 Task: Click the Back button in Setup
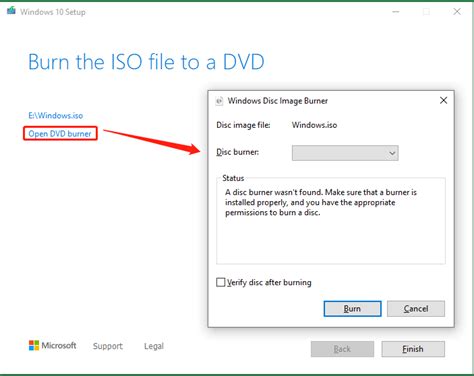342,349
